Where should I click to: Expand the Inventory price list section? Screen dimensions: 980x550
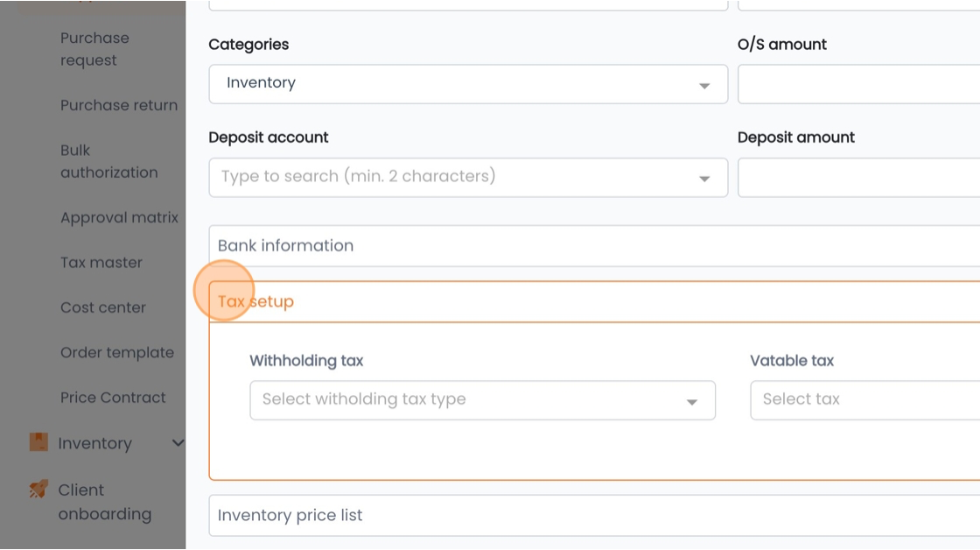coord(594,516)
